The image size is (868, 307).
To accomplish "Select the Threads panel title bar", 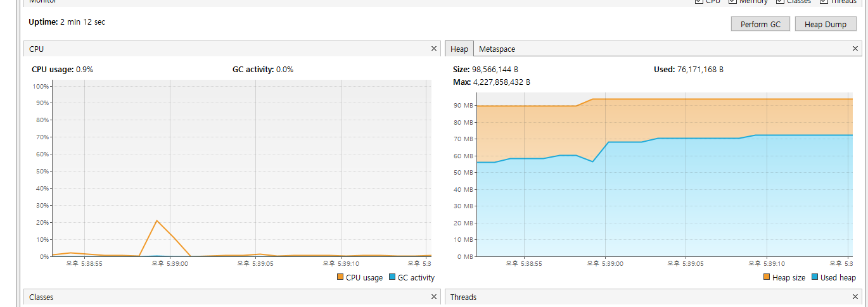I will pos(634,297).
